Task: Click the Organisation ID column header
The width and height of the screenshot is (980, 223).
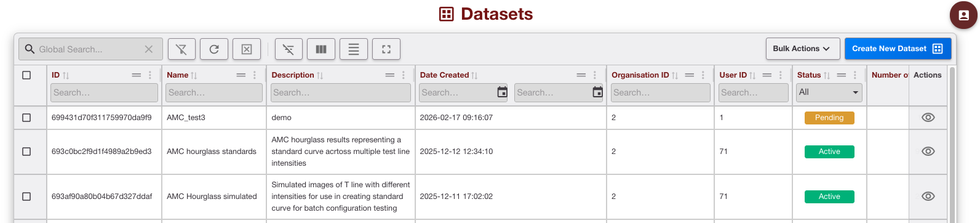Action: click(640, 75)
